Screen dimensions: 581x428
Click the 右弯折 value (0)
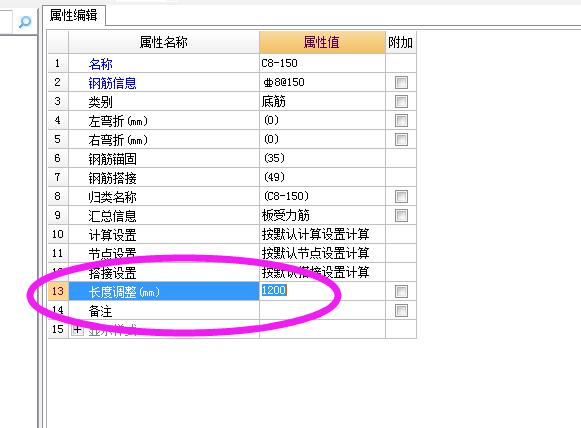271,139
